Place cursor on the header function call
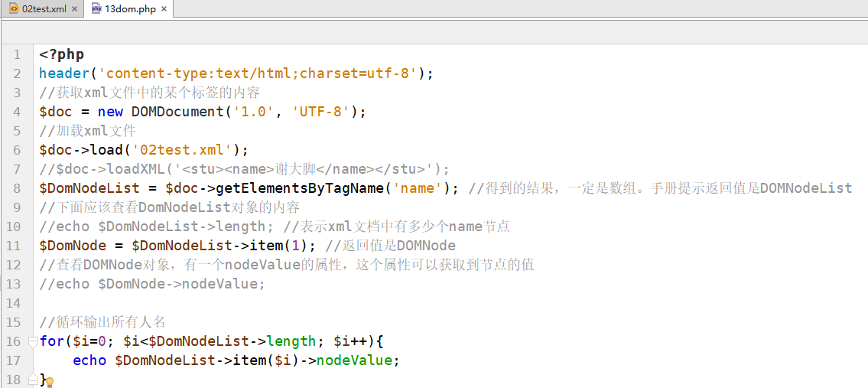Viewport: 868px width, 388px height. tap(64, 73)
